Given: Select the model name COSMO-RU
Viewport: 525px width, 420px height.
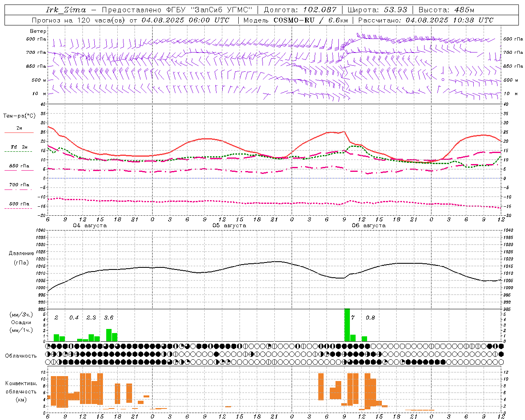Looking at the screenshot, I should (294, 20).
